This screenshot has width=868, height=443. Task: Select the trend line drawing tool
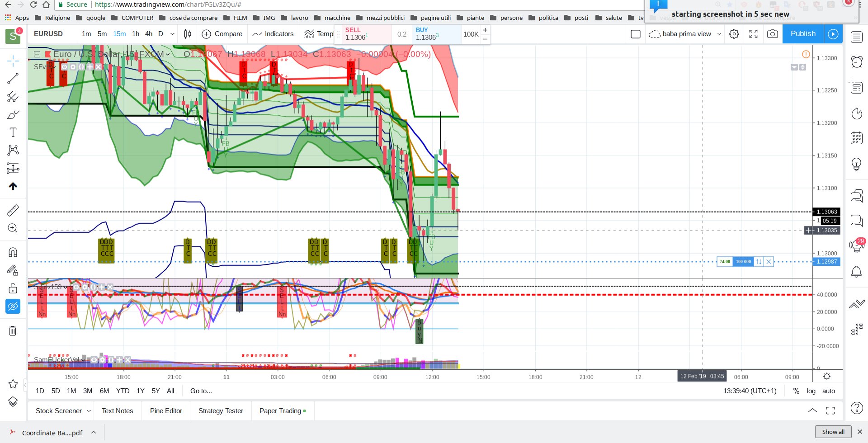pyautogui.click(x=13, y=79)
